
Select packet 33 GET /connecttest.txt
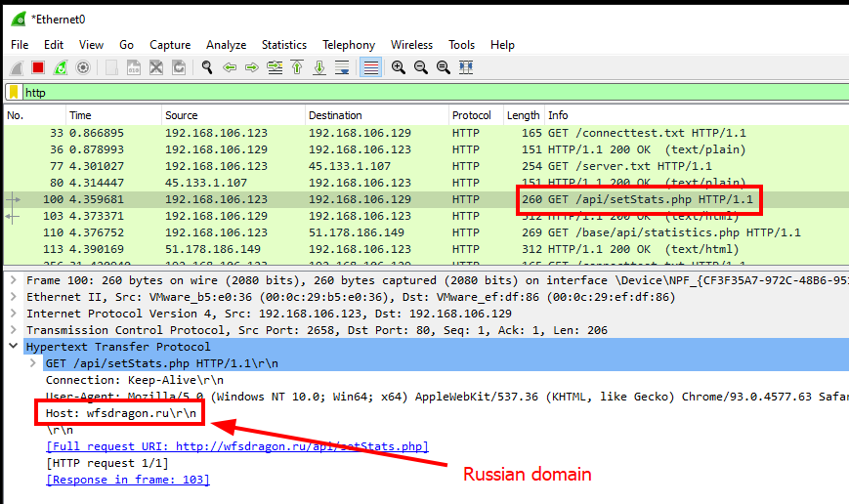tap(426, 133)
